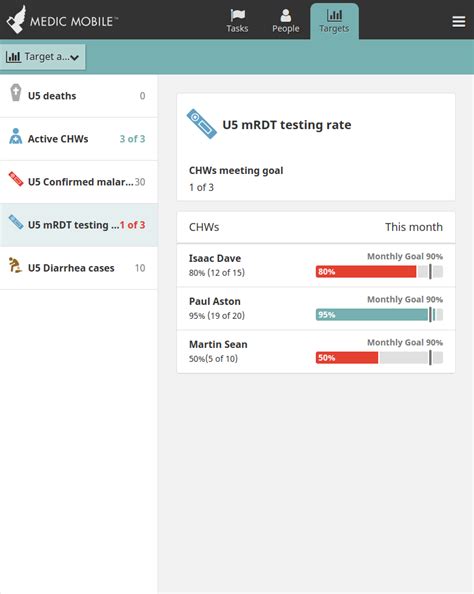Click the blue mRDT test sidebar icon
The height and width of the screenshot is (594, 474).
click(x=16, y=222)
